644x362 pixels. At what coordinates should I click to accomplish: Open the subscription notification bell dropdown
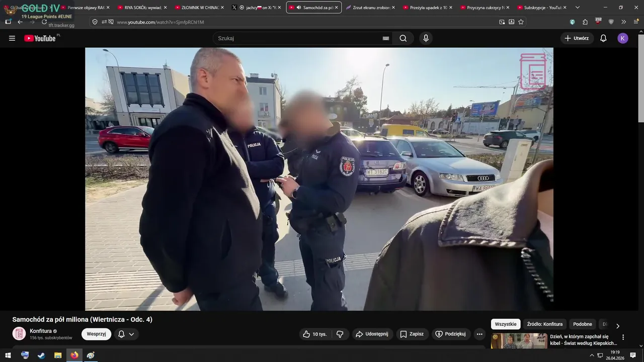pyautogui.click(x=126, y=334)
